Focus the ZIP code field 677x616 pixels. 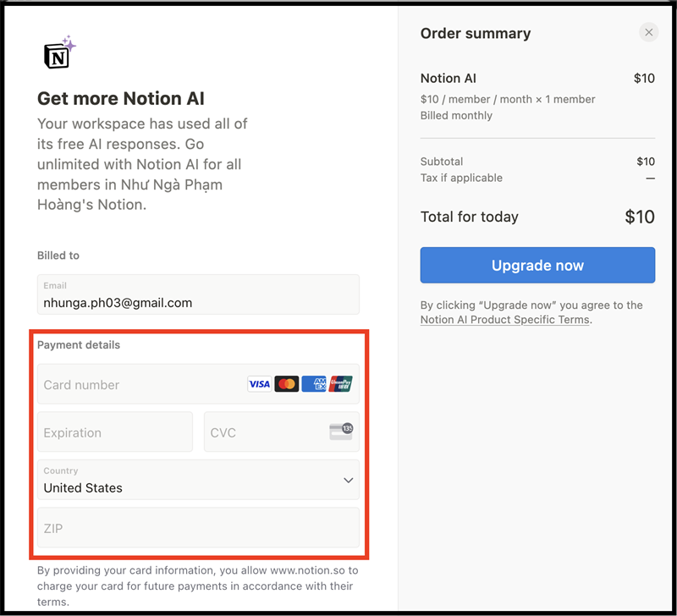[x=198, y=528]
